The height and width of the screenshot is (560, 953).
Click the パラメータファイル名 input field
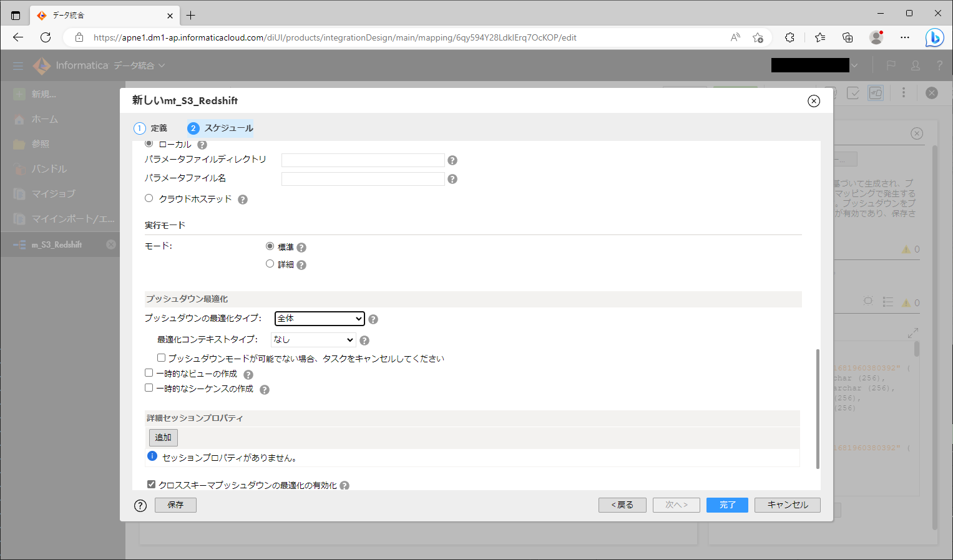[x=363, y=179]
